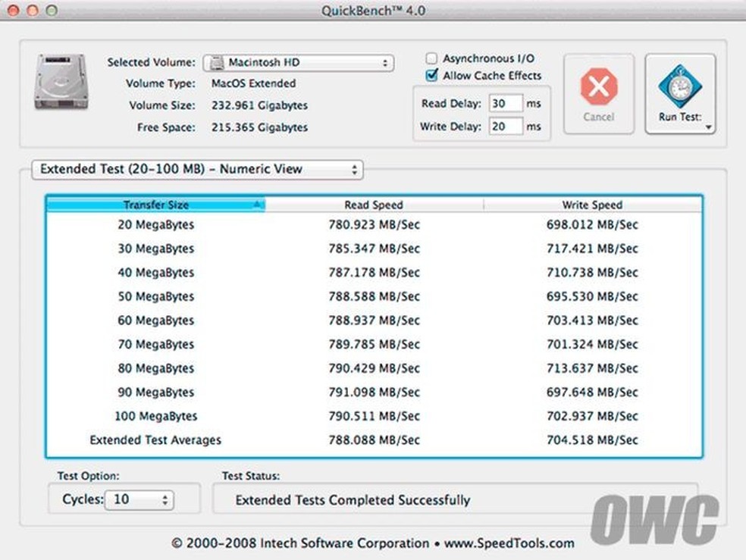Click the Write Speed column header
Viewport: 746px width, 560px height.
click(x=591, y=205)
